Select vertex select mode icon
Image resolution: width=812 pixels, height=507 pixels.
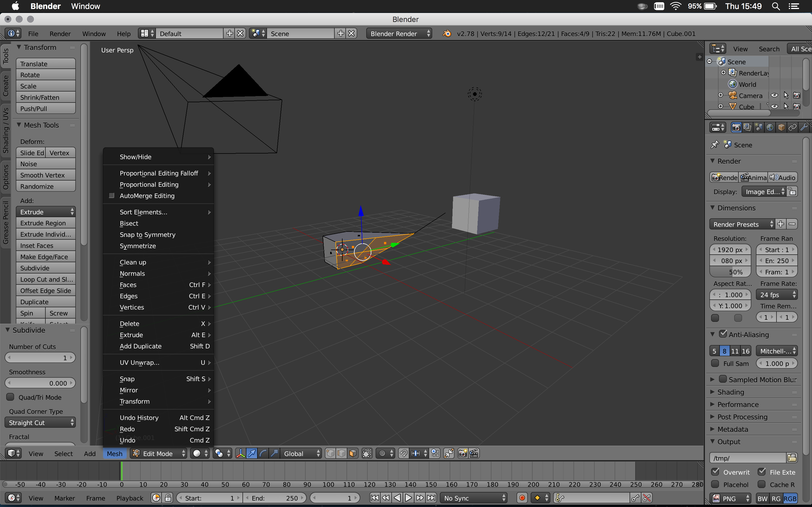330,453
